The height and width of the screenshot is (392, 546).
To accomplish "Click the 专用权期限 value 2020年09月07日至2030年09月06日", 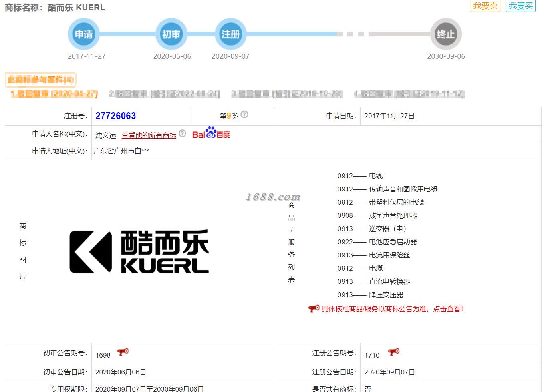I will point(149,389).
